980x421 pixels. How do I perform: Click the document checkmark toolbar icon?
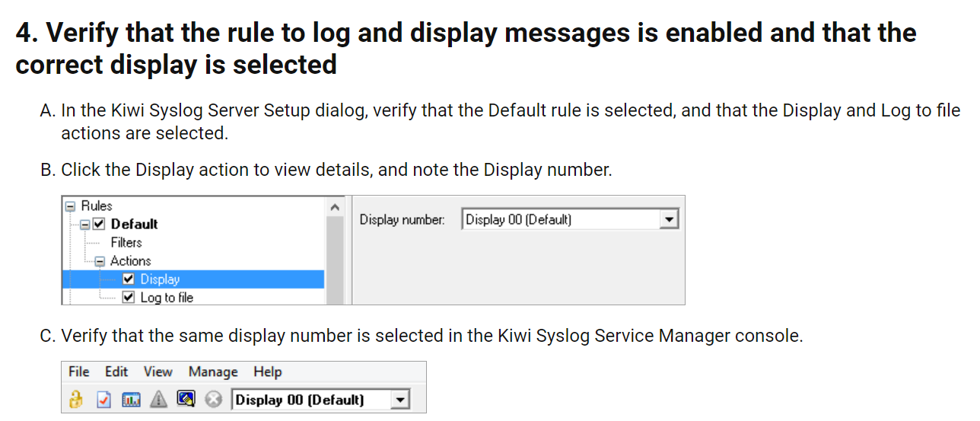[104, 400]
